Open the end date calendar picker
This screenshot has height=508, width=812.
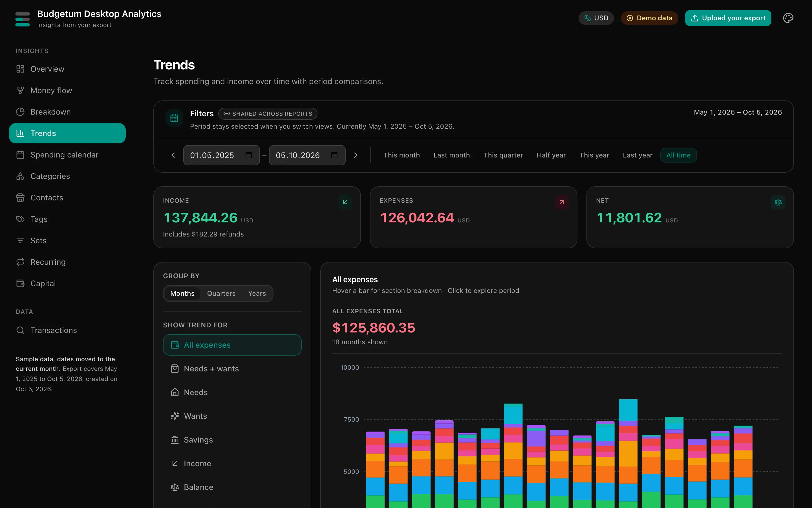pos(334,155)
